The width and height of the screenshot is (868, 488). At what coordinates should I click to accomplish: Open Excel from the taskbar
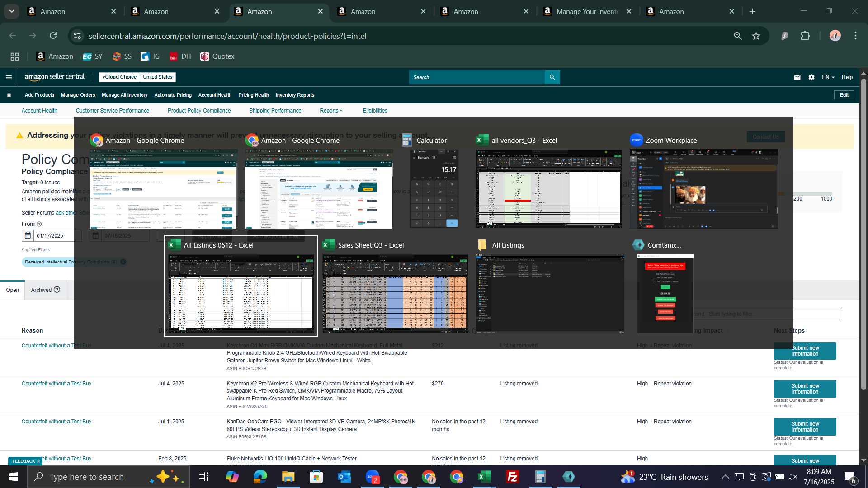[x=484, y=477]
